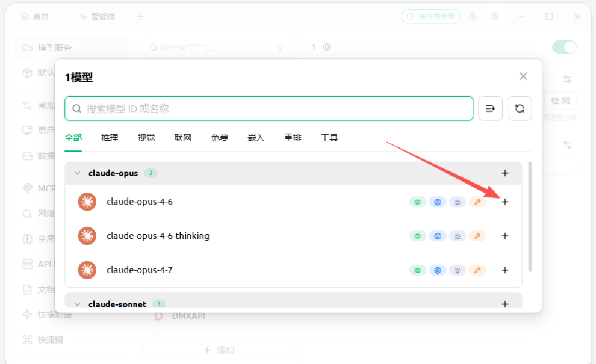Open 快捷键 in settings sidebar

(x=43, y=340)
